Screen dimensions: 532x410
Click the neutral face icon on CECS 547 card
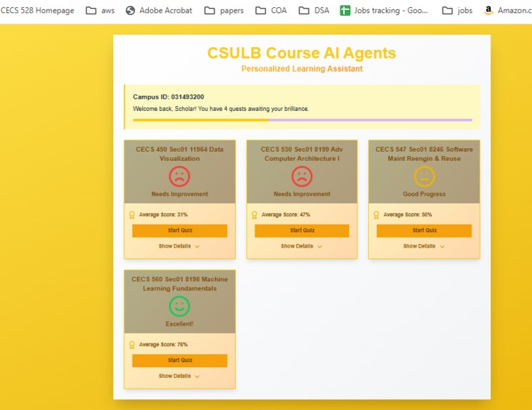[424, 177]
